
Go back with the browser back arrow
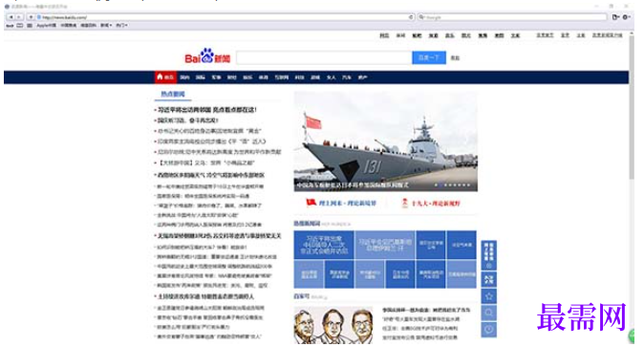[11, 17]
